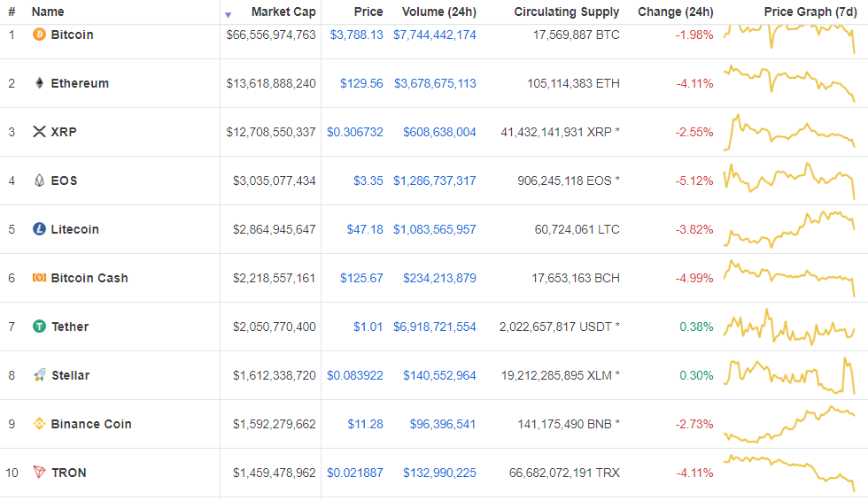Click Bitcoin volume $7,744,442,174
The width and height of the screenshot is (868, 500).
[435, 35]
